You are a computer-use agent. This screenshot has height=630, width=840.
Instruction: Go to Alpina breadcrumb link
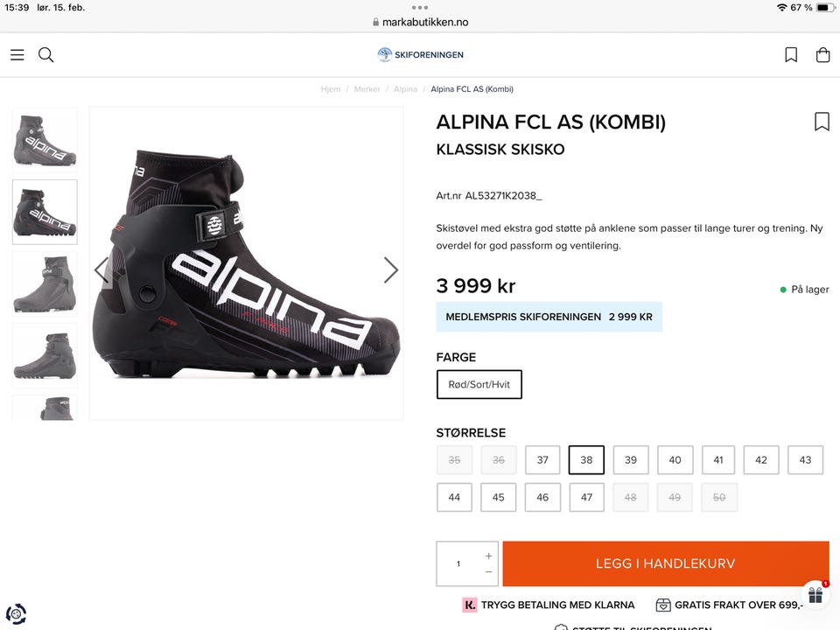pyautogui.click(x=405, y=89)
